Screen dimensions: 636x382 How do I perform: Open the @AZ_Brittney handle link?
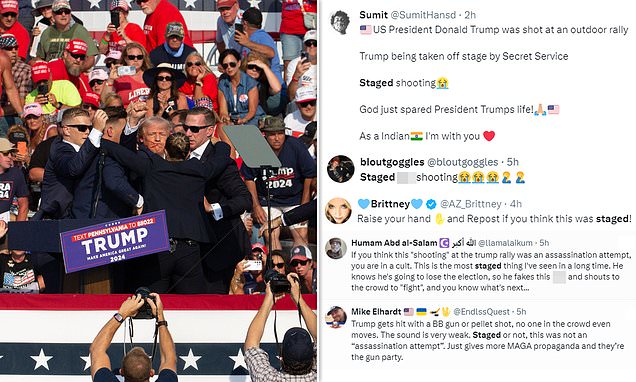[x=471, y=204]
